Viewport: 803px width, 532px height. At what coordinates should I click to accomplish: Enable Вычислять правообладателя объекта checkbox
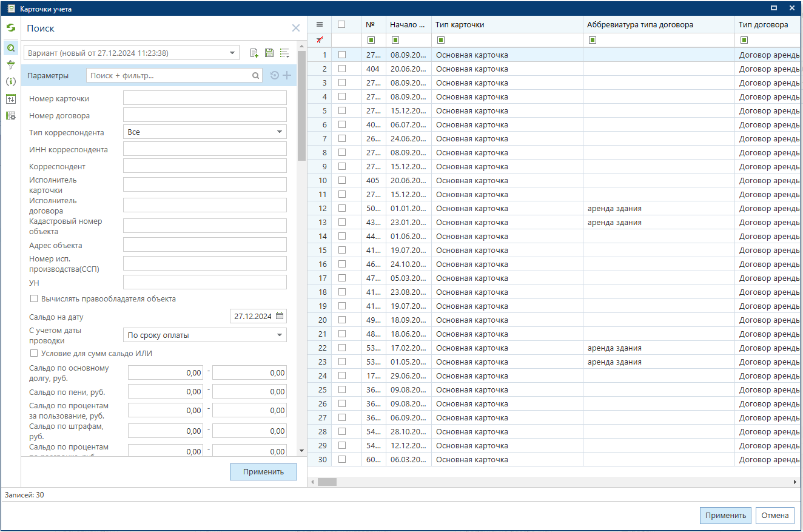34,298
